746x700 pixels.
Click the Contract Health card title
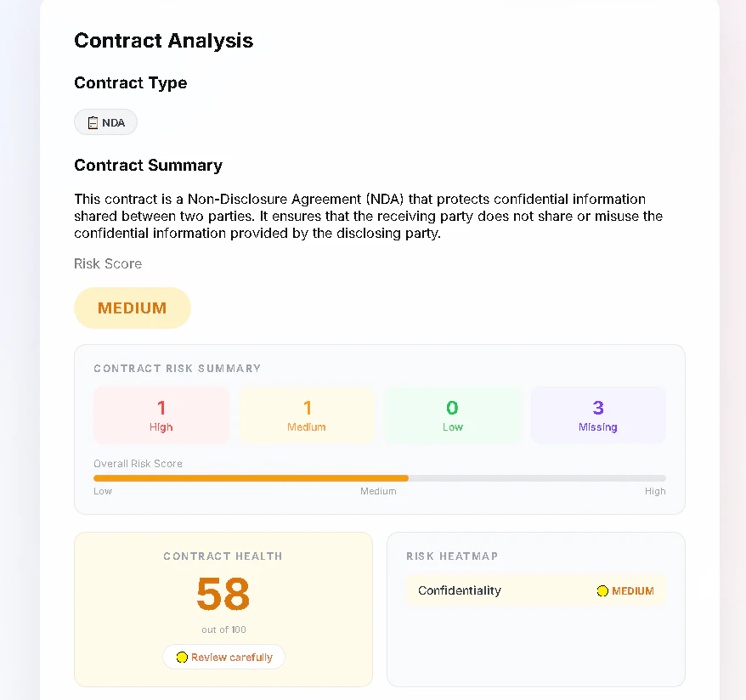coord(223,556)
